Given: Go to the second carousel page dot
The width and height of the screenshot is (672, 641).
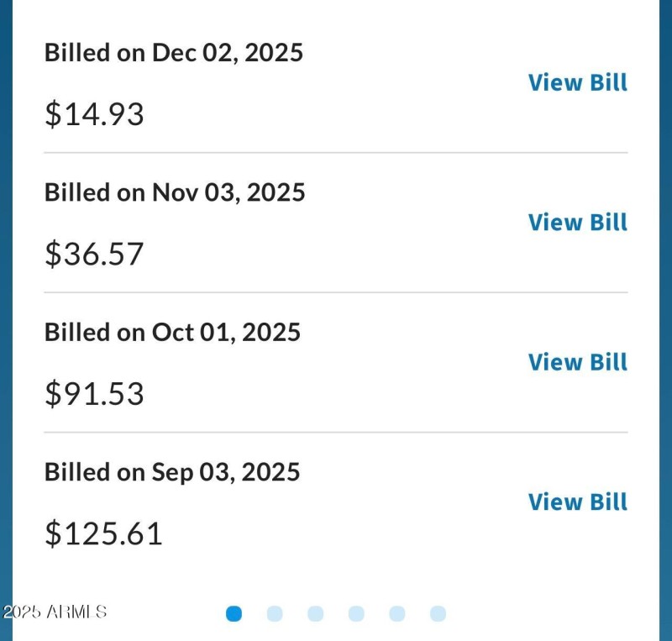Looking at the screenshot, I should (275, 614).
